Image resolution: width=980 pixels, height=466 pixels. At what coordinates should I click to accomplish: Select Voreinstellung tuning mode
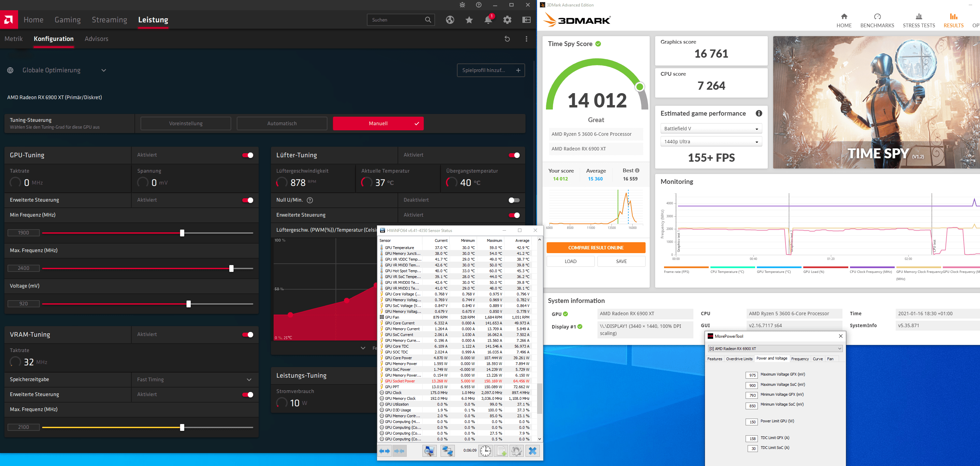tap(186, 123)
